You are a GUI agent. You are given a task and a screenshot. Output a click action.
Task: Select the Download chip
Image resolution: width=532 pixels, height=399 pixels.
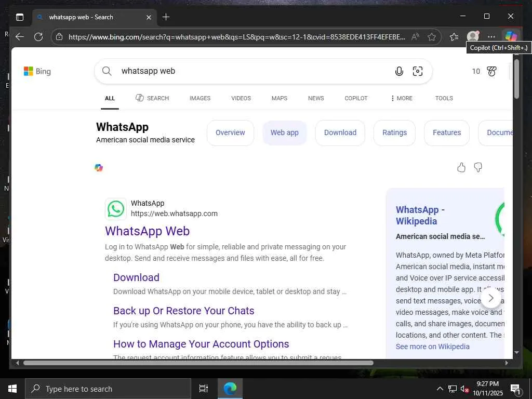click(340, 132)
